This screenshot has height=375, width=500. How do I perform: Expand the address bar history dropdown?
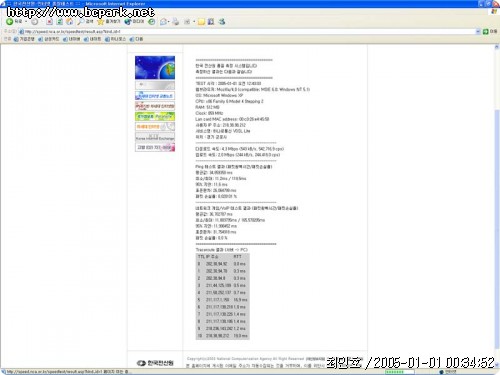pyautogui.click(x=478, y=31)
